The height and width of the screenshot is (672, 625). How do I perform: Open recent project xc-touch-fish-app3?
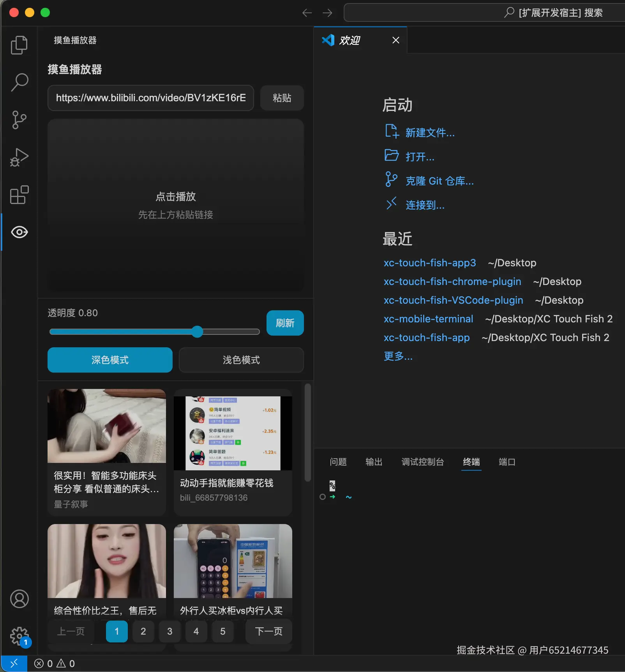[430, 263]
